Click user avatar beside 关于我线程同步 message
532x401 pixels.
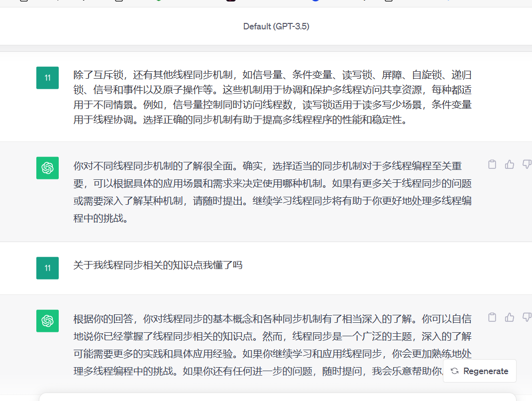(47, 268)
